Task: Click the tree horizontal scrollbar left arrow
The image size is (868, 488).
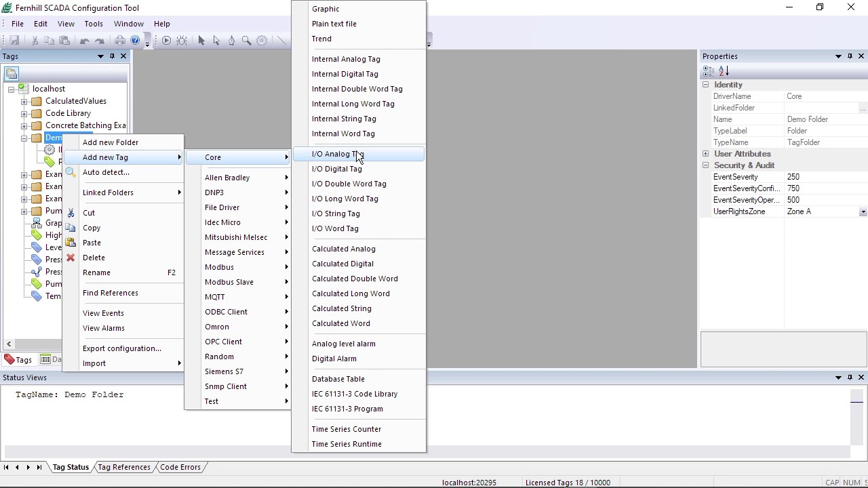Action: point(9,344)
